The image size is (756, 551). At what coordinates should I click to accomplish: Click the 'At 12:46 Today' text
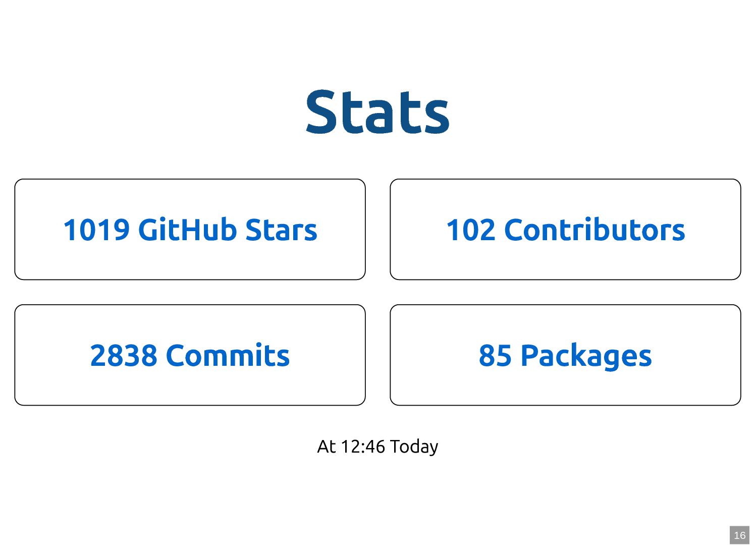pyautogui.click(x=377, y=447)
